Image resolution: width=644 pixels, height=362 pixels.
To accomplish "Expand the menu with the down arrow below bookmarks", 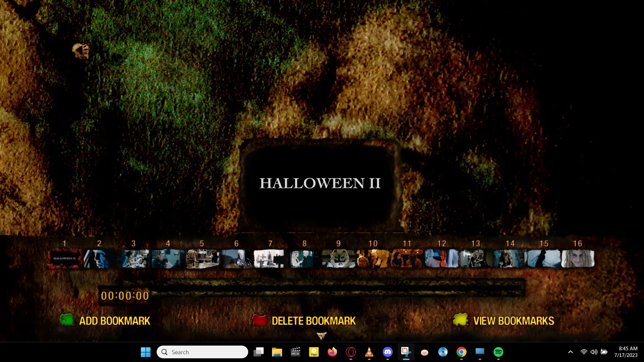I will pyautogui.click(x=321, y=335).
